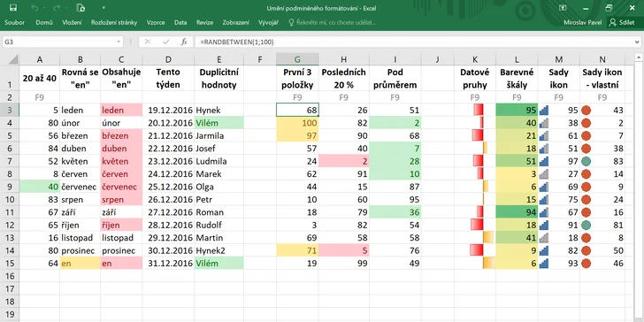Image resolution: width=644 pixels, height=322 pixels.
Task: Click the red circle icon next to 50
Action: pos(586,250)
